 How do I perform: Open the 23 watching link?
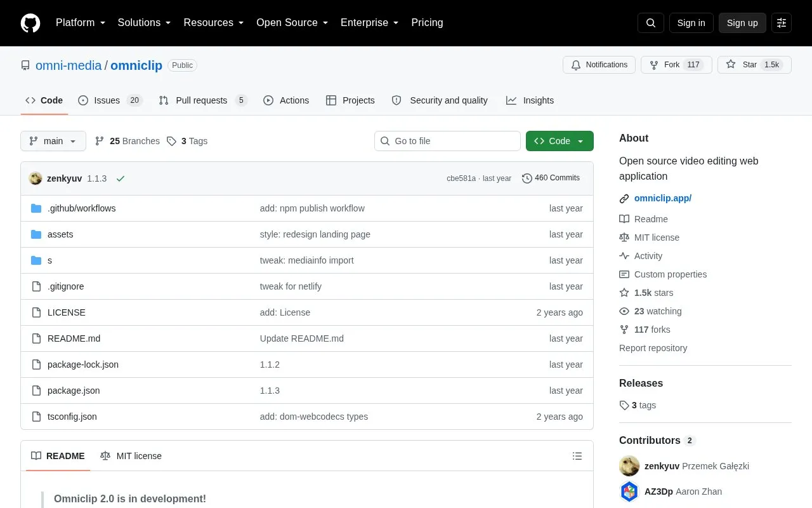[650, 311]
